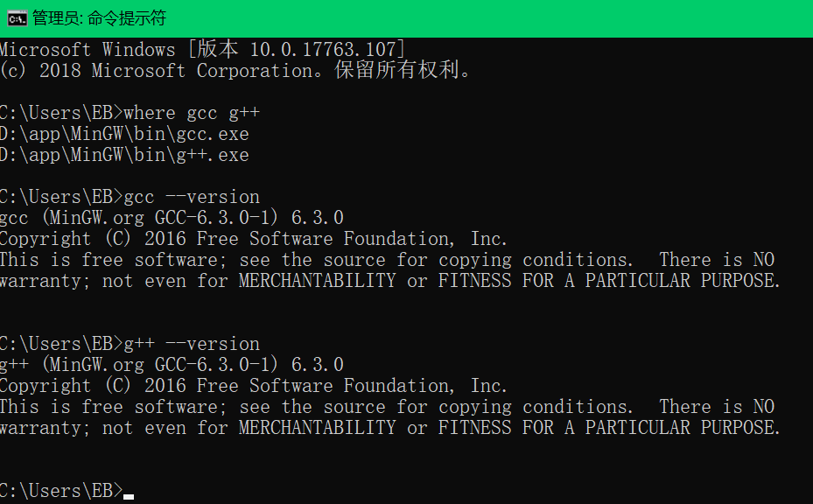Click the green title bar of the window
The height and width of the screenshot is (504, 813).
click(438, 17)
